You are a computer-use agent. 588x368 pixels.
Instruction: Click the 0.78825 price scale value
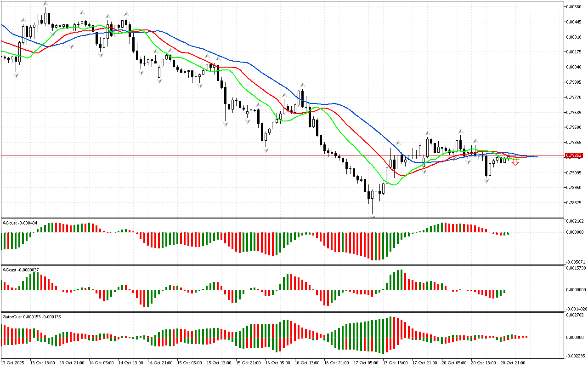click(575, 203)
